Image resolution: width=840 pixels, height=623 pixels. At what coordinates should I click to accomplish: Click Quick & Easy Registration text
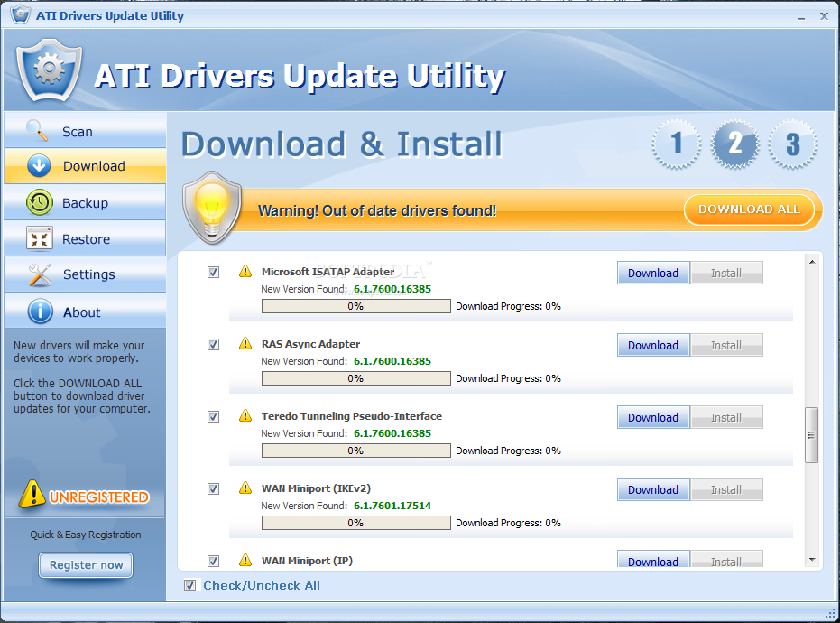coord(86,535)
